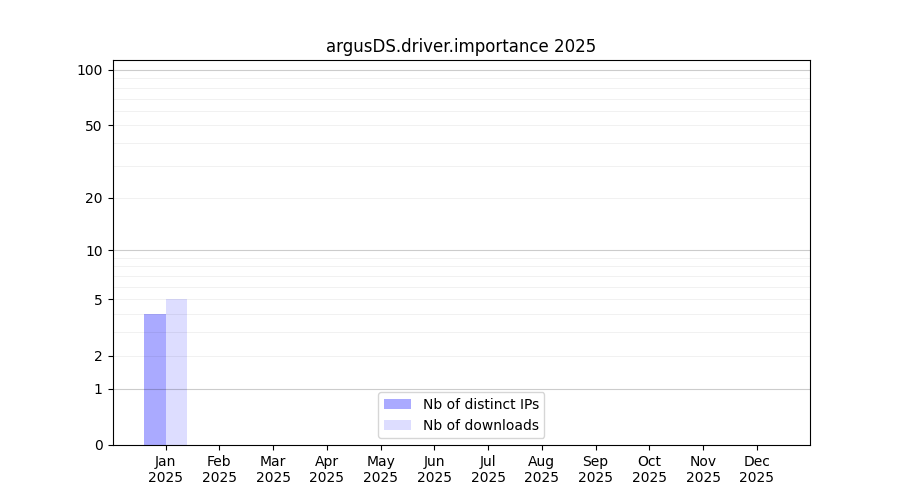The height and width of the screenshot is (500, 900).
Task: Select the 'Nb of downloads' legend label
Action: tap(480, 425)
